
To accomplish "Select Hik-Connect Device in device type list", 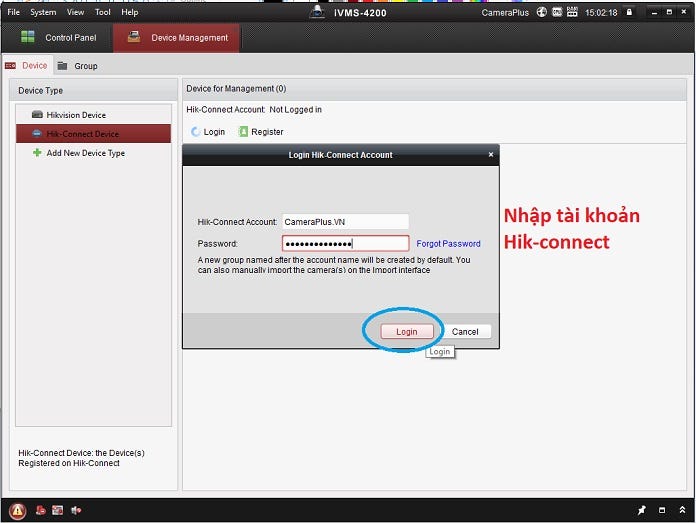I will click(93, 134).
